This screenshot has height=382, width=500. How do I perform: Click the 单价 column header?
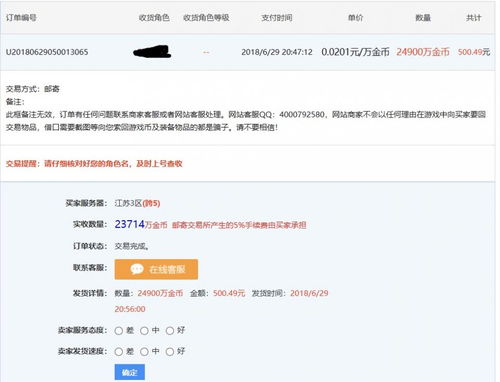pos(355,18)
